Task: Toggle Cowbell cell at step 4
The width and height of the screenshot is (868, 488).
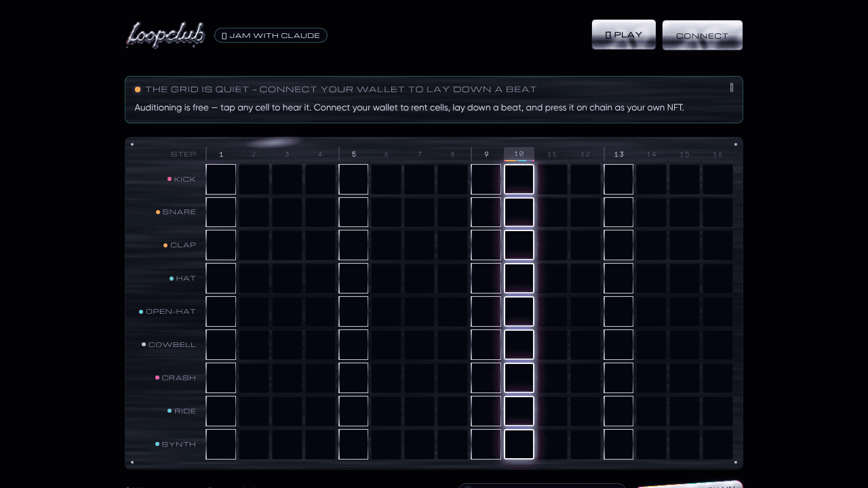Action: [320, 345]
